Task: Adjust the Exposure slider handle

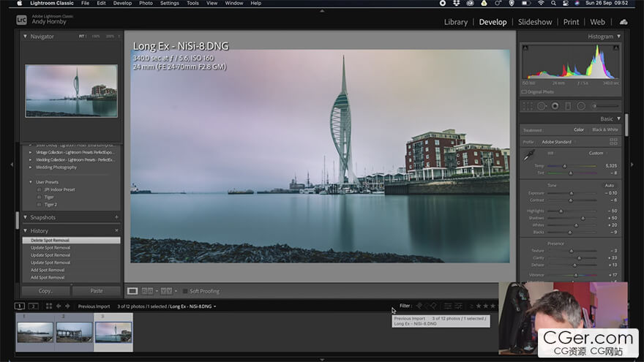Action: point(571,193)
